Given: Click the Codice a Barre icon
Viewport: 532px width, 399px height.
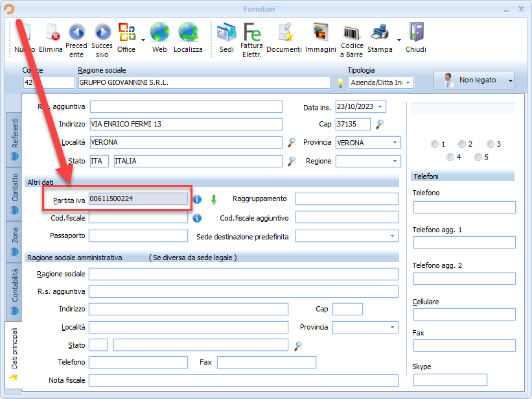Looking at the screenshot, I should click(351, 33).
